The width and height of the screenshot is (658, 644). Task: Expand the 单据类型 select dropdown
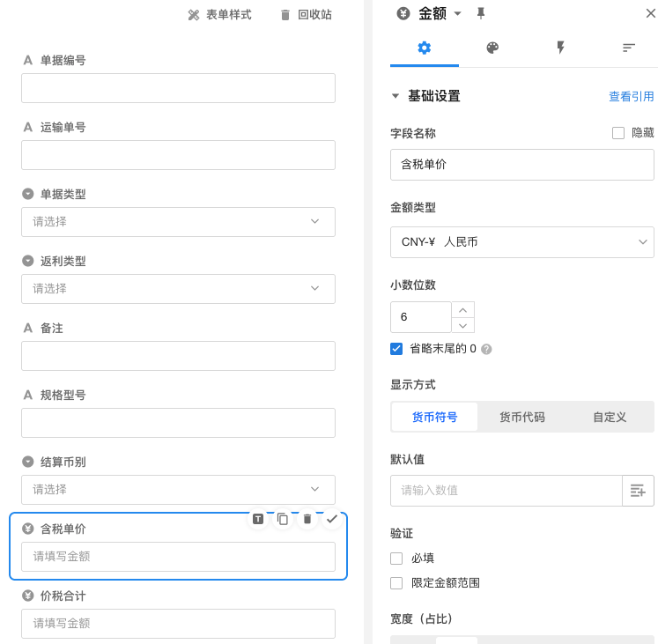[x=178, y=222]
